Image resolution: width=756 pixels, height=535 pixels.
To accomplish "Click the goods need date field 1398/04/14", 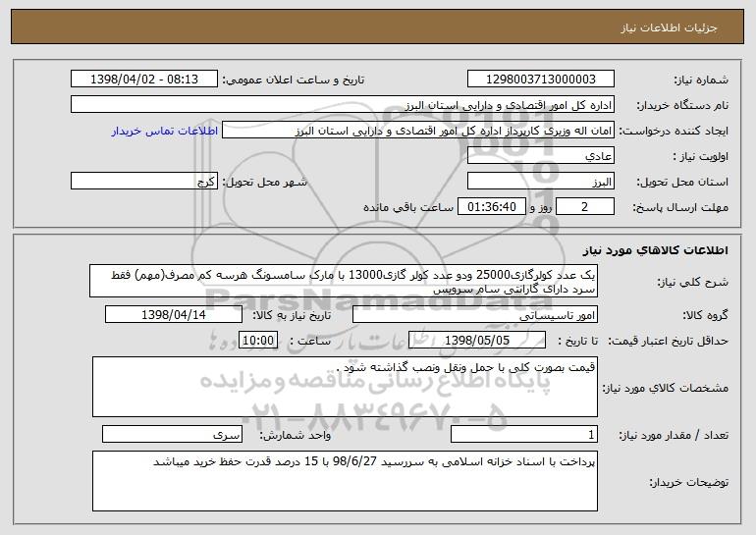I will (174, 315).
